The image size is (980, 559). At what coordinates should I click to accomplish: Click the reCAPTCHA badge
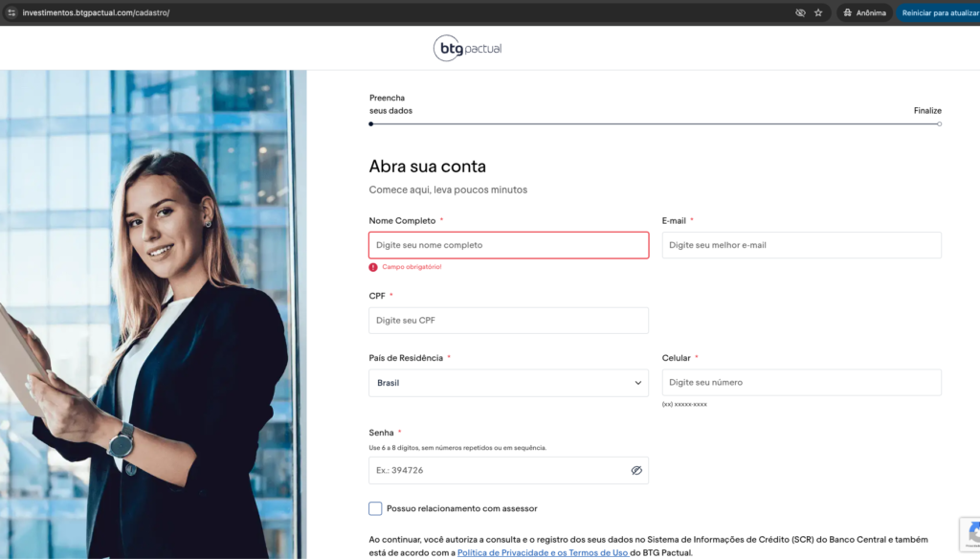click(971, 533)
